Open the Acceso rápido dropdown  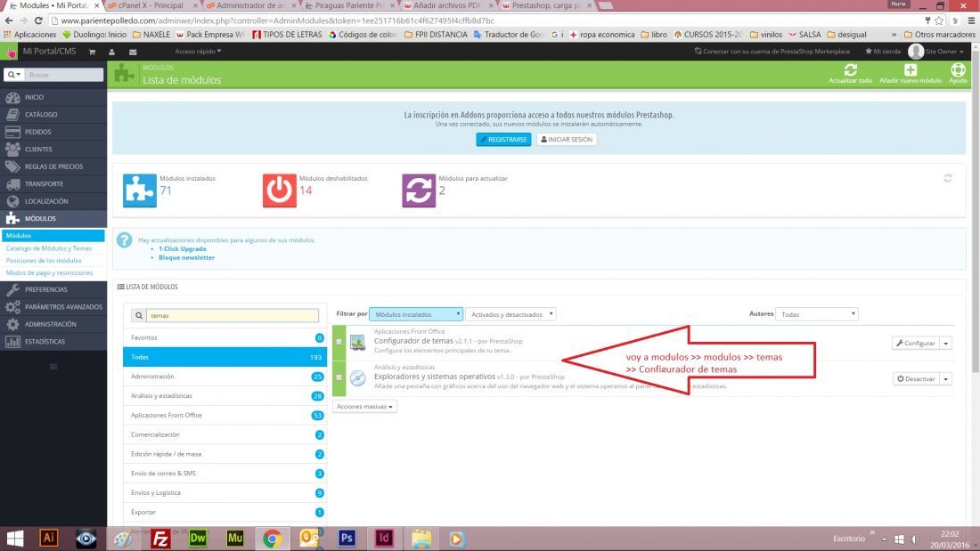198,52
